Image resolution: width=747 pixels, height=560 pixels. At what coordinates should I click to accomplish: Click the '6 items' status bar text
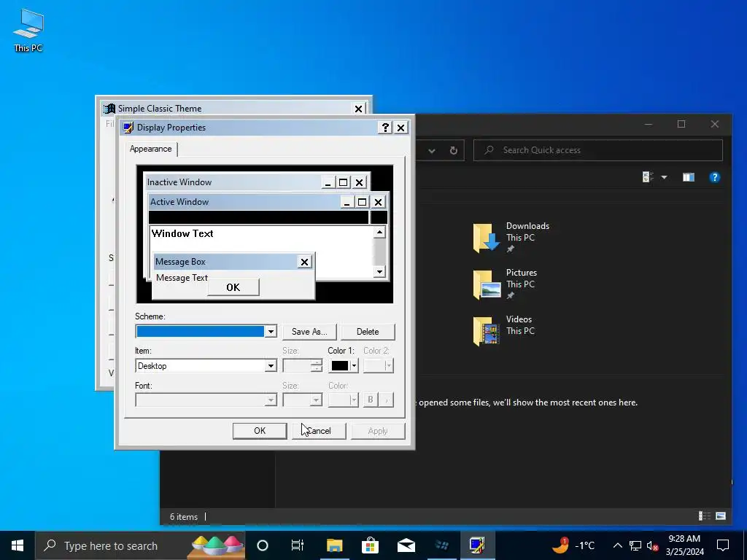184,517
